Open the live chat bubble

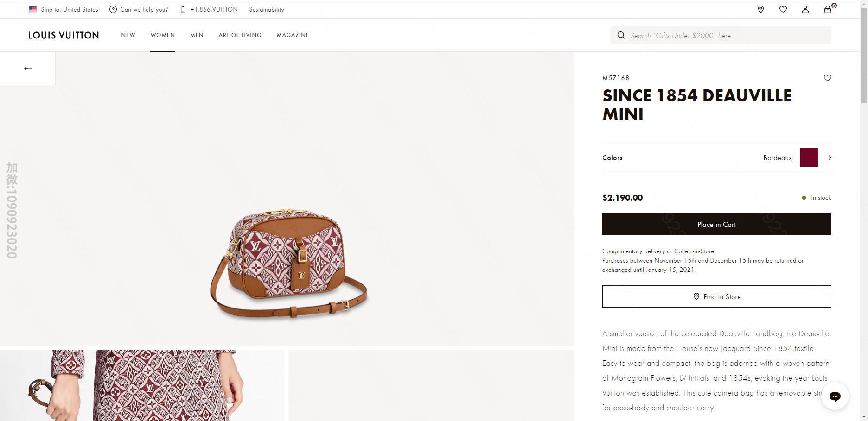pyautogui.click(x=835, y=396)
